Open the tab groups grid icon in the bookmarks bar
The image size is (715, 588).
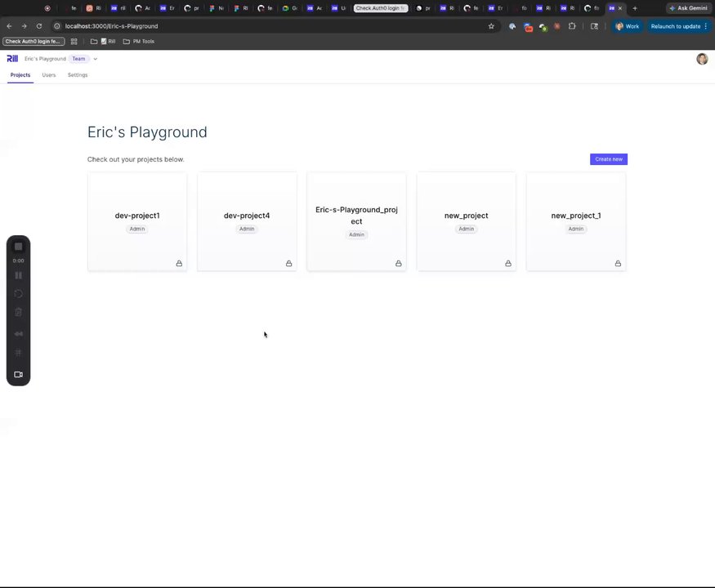74,42
